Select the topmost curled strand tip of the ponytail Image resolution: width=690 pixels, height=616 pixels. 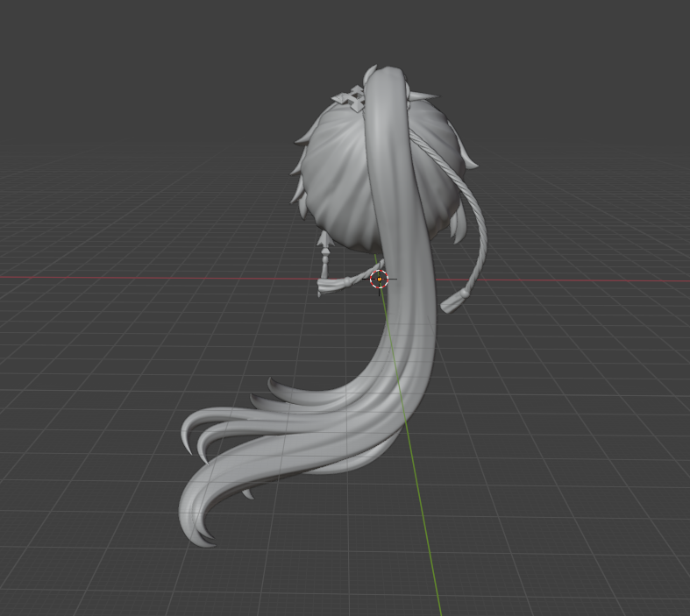(x=274, y=384)
